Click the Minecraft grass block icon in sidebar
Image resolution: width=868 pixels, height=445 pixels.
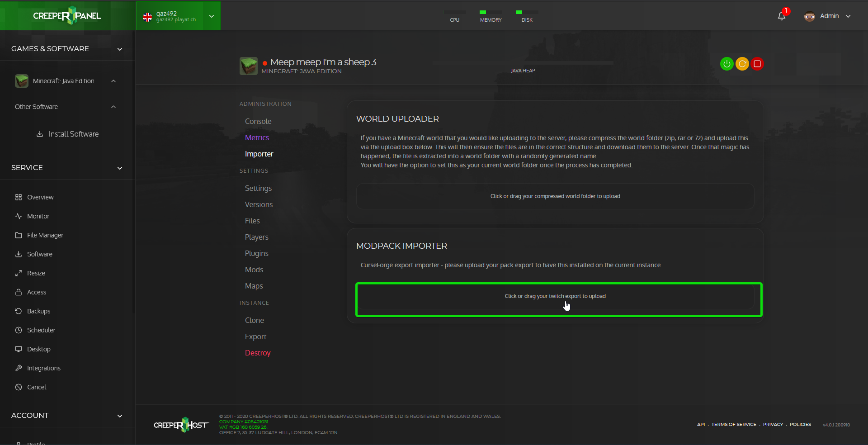click(22, 81)
